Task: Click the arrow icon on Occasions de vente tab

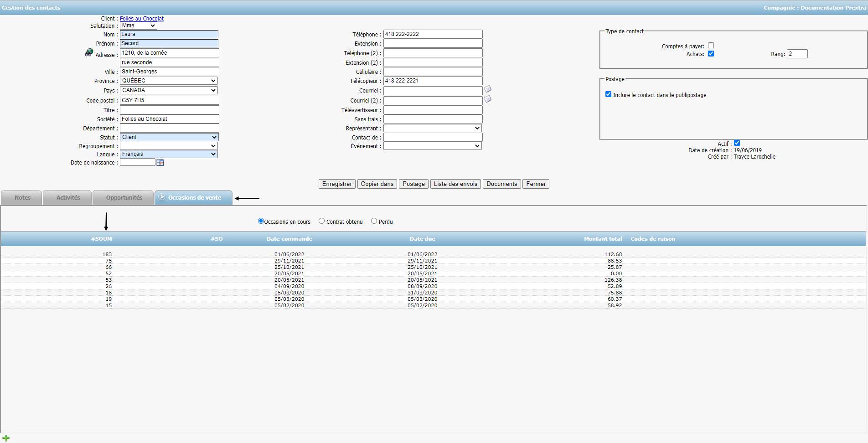Action: pyautogui.click(x=162, y=197)
